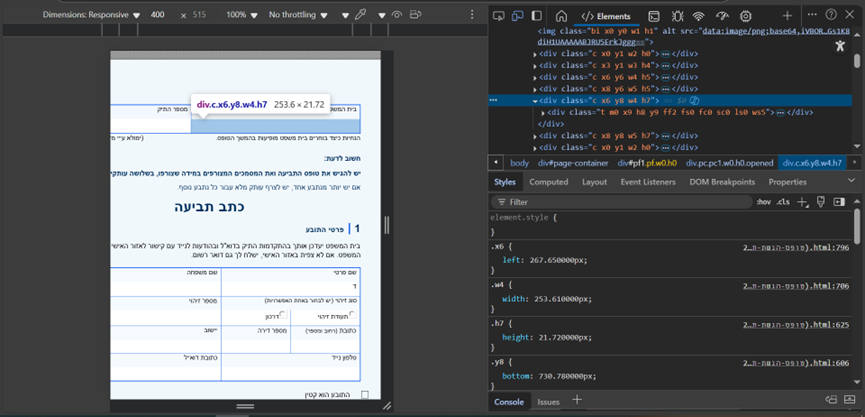Switch to the Elements tab
This screenshot has height=417, width=865.
point(606,16)
